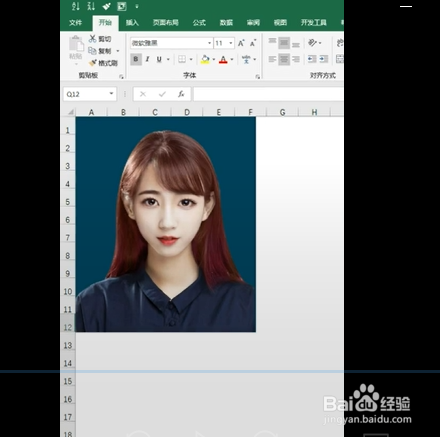Click the Borders icon
Viewport: 440px width, 437px height.
182,59
